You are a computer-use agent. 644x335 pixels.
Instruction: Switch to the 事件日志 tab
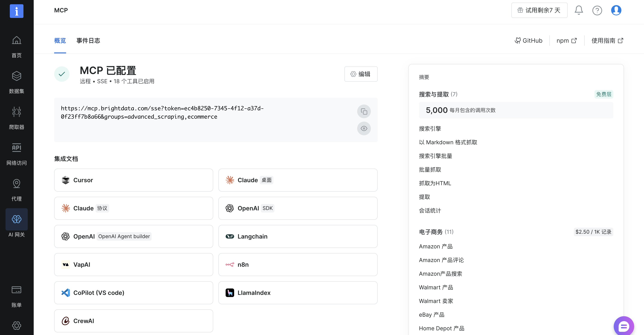88,41
